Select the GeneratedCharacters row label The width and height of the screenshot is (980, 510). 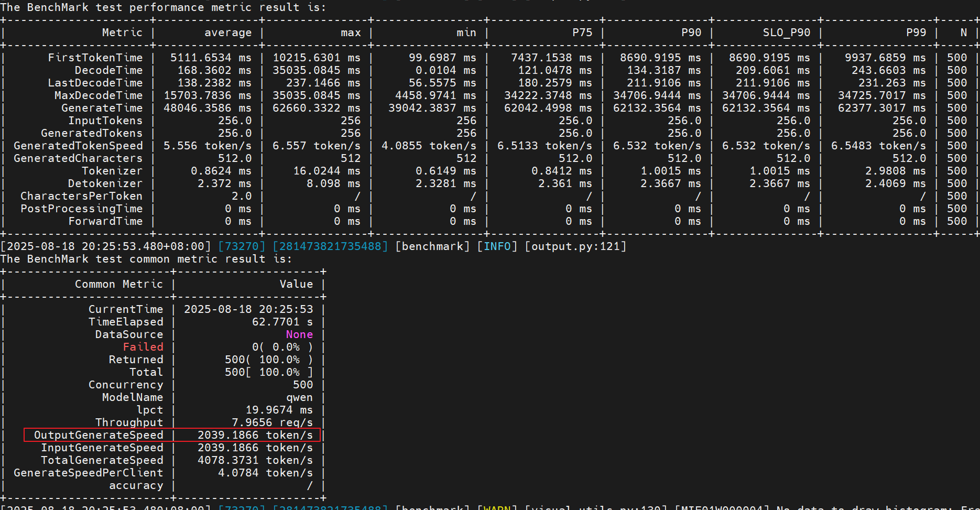click(x=78, y=158)
